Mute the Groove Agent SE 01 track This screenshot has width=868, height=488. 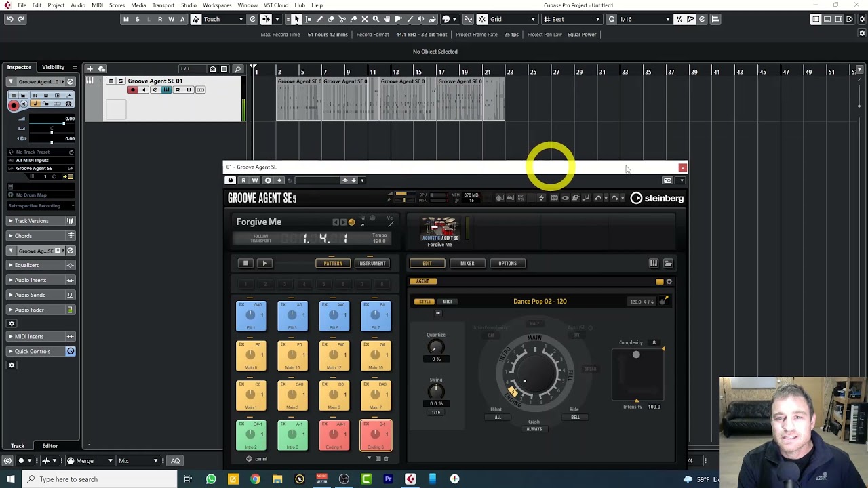coord(111,81)
